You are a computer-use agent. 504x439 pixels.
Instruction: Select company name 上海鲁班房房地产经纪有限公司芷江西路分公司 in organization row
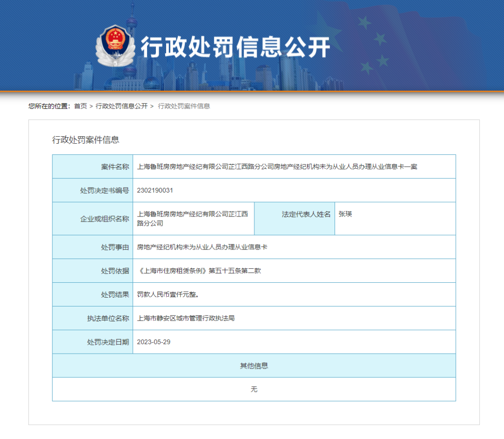193,218
